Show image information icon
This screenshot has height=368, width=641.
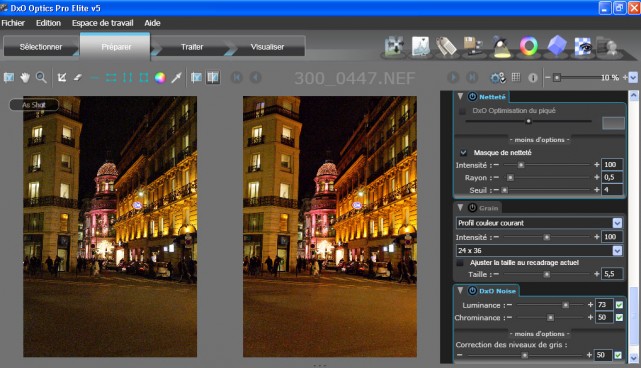pyautogui.click(x=533, y=78)
